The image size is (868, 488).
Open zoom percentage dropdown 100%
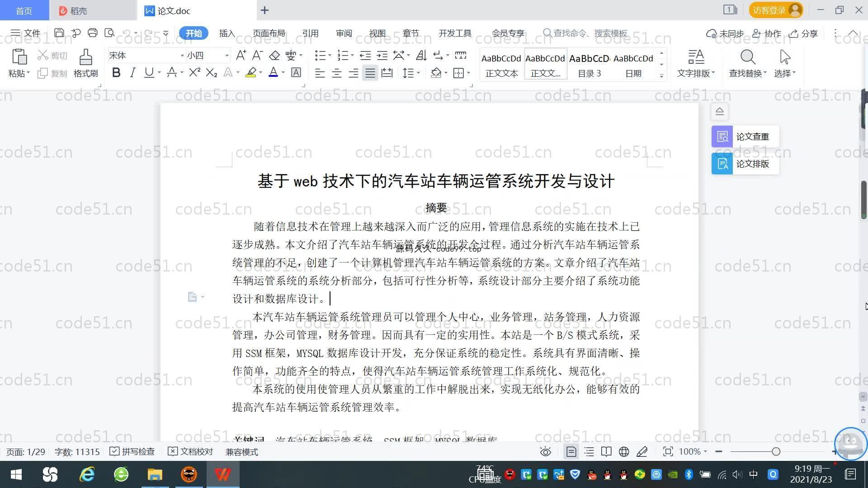point(693,451)
